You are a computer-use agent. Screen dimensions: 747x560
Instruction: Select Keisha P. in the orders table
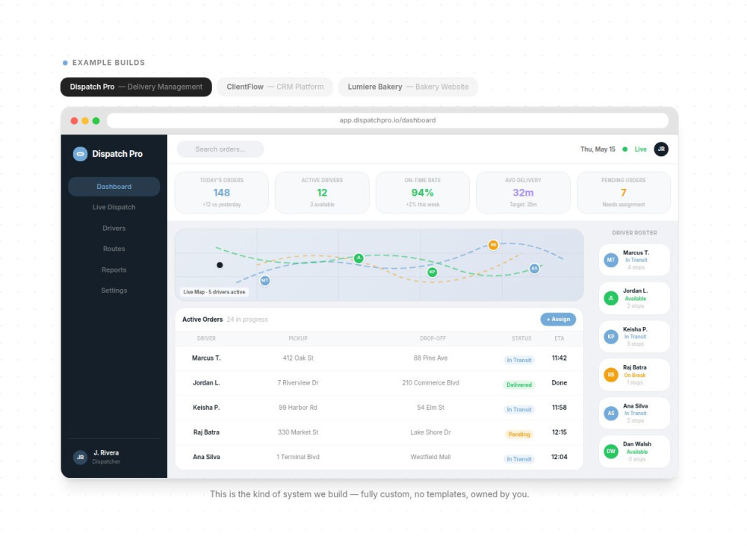point(206,408)
